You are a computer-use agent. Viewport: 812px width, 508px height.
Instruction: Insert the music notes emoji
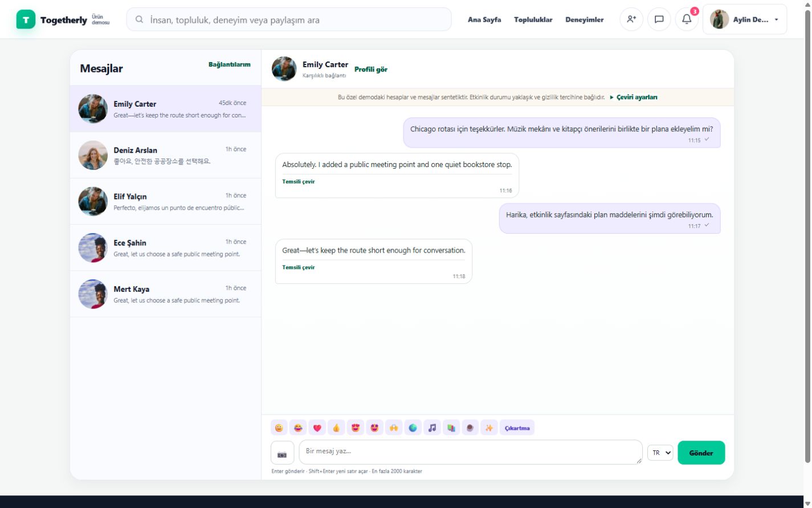pos(432,428)
